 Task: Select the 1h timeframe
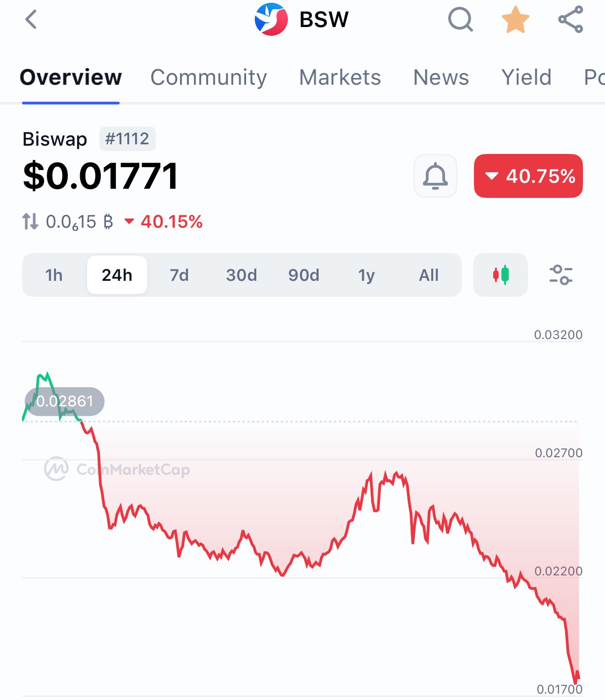[x=54, y=275]
